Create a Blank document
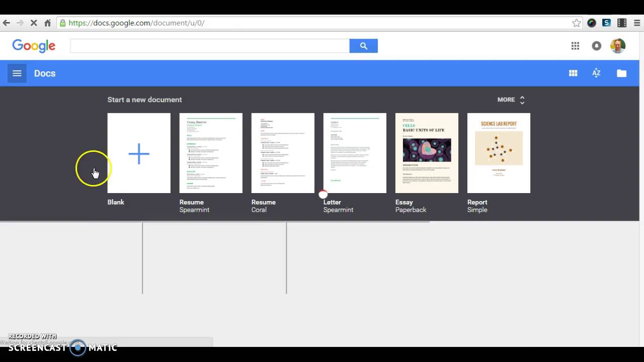 pos(139,153)
